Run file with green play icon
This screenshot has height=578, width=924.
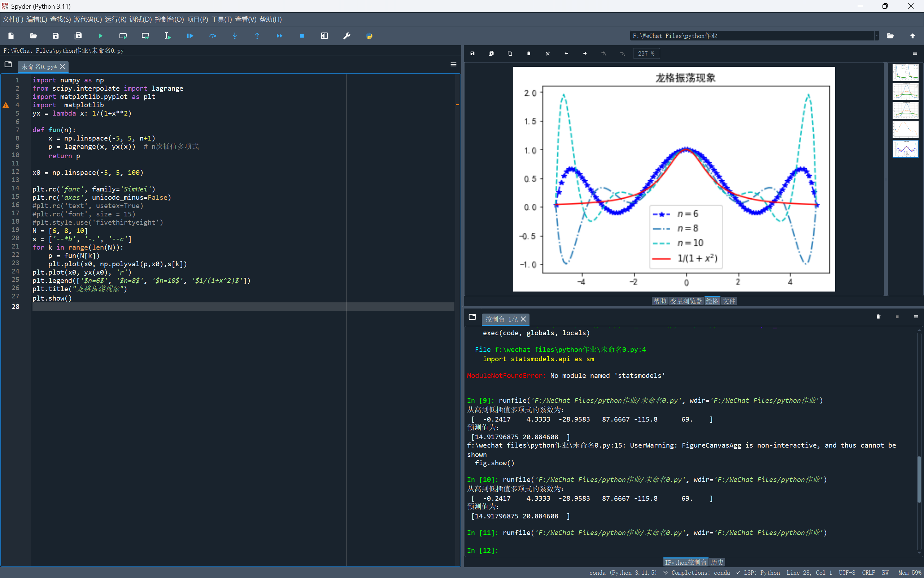[x=101, y=35]
